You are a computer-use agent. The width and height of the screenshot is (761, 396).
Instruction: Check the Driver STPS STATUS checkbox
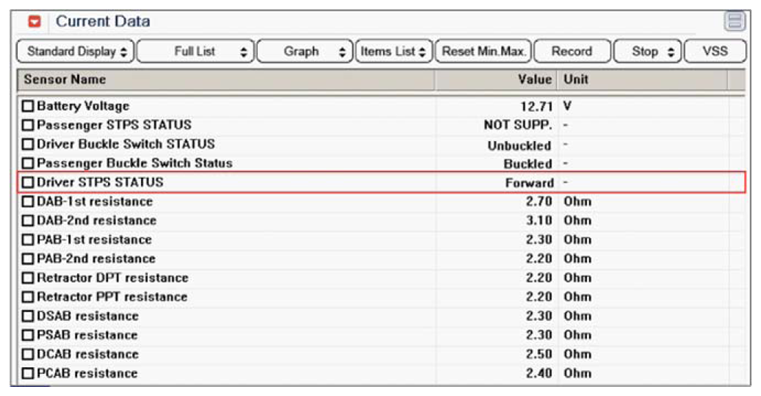click(28, 182)
